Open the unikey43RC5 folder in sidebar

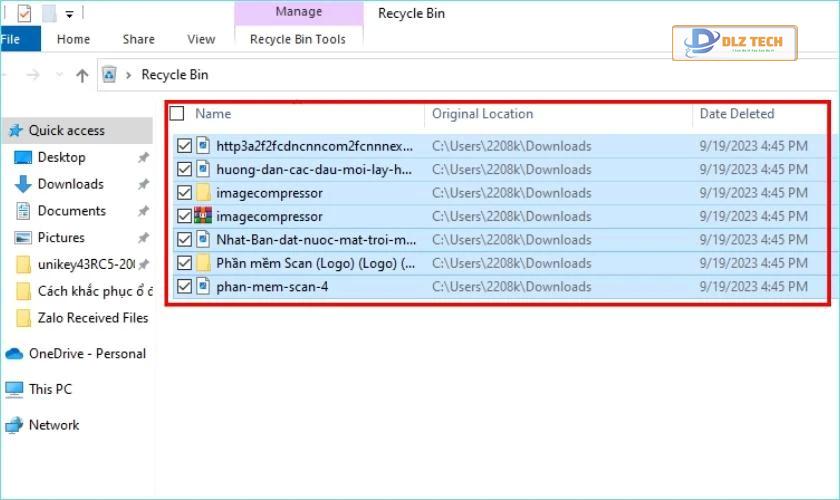pos(86,264)
